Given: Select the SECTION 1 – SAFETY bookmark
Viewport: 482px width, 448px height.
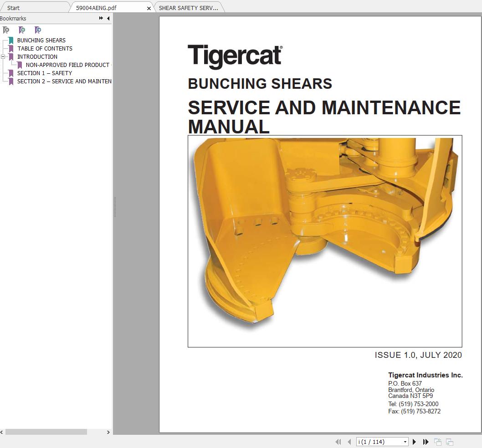Looking at the screenshot, I should (x=44, y=73).
